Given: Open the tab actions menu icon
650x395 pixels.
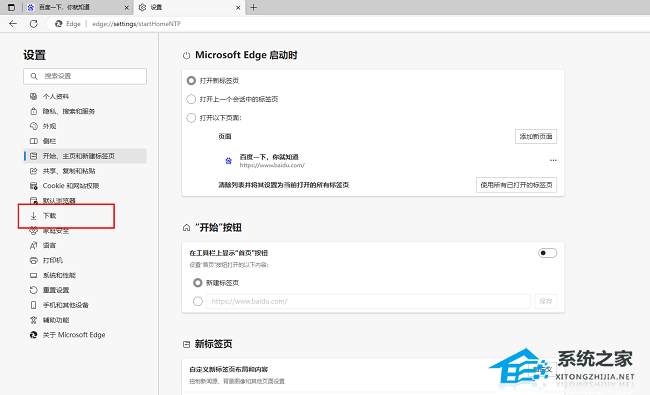Looking at the screenshot, I should [12, 7].
